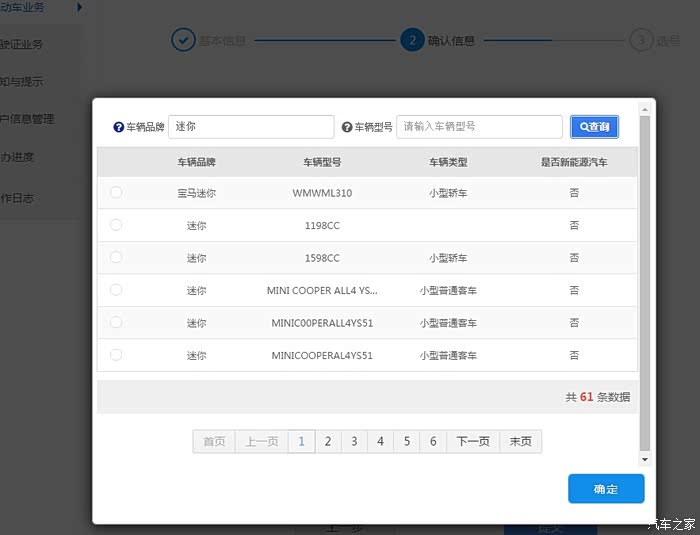700x535 pixels.
Task: Go to page 3 in pagination
Action: [x=354, y=441]
